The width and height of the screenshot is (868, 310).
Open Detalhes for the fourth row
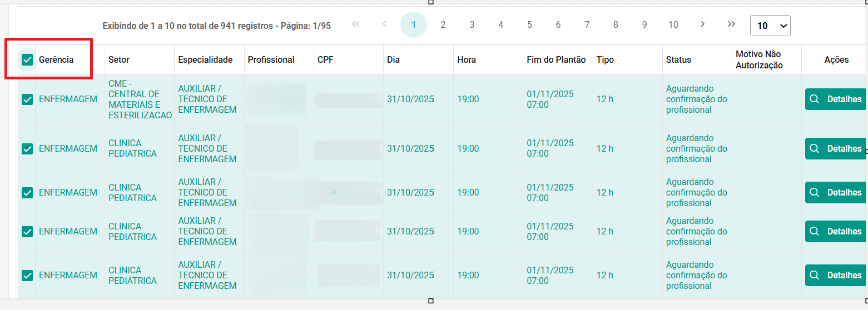[x=835, y=232]
